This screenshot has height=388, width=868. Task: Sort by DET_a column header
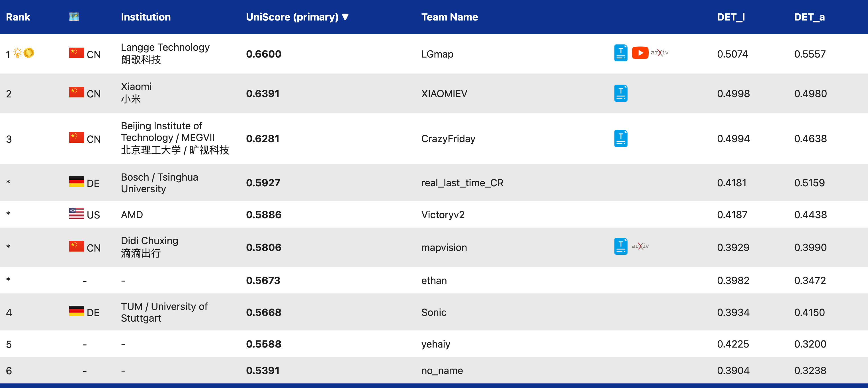click(x=809, y=17)
